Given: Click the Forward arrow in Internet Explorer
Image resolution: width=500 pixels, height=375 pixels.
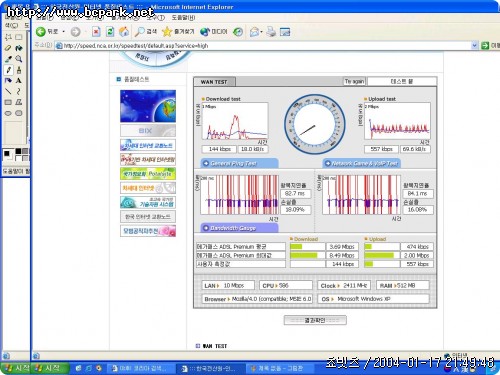Looking at the screenshot, I should [x=76, y=32].
